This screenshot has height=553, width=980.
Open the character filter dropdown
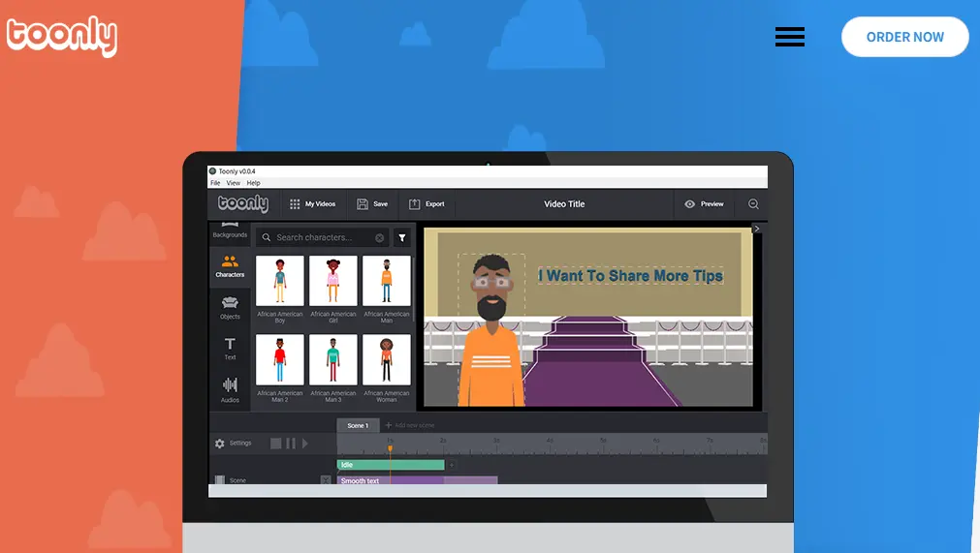click(x=401, y=237)
